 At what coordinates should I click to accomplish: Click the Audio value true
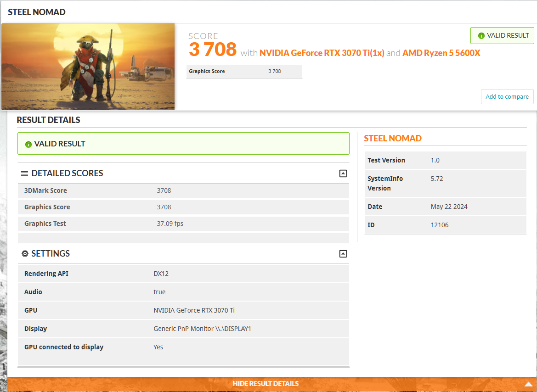tap(159, 292)
